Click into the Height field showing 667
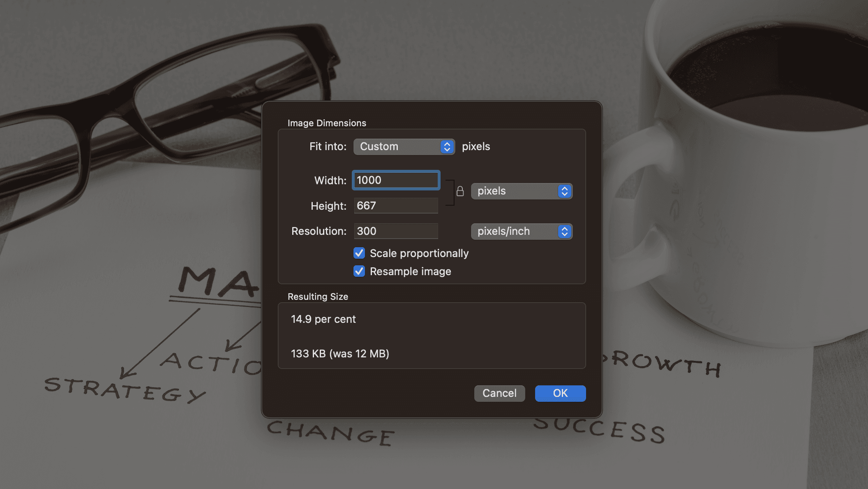This screenshot has width=868, height=489. [x=396, y=206]
